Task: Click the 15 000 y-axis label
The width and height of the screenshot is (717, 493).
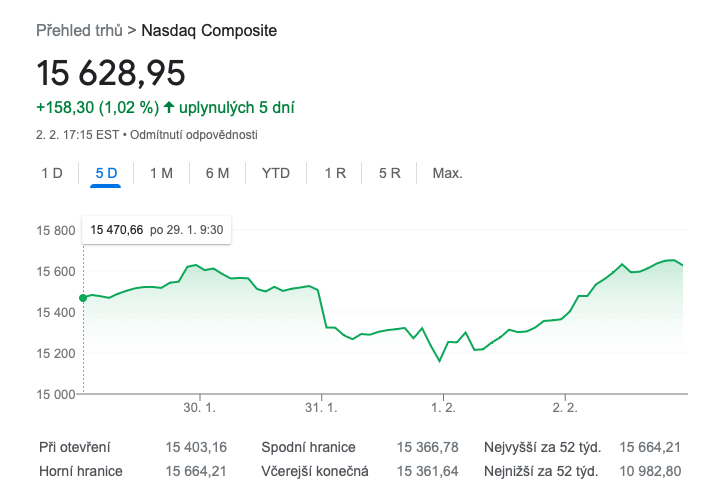Action: coord(56,394)
